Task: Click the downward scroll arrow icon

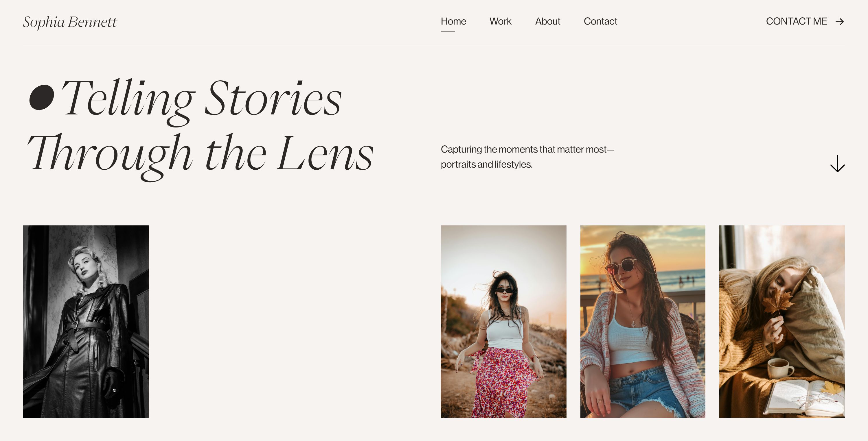Action: coord(837,164)
